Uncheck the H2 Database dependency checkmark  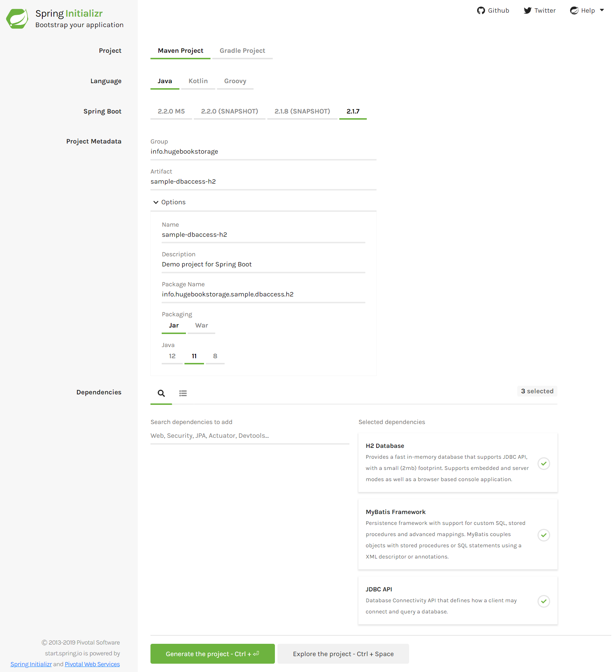coord(544,463)
